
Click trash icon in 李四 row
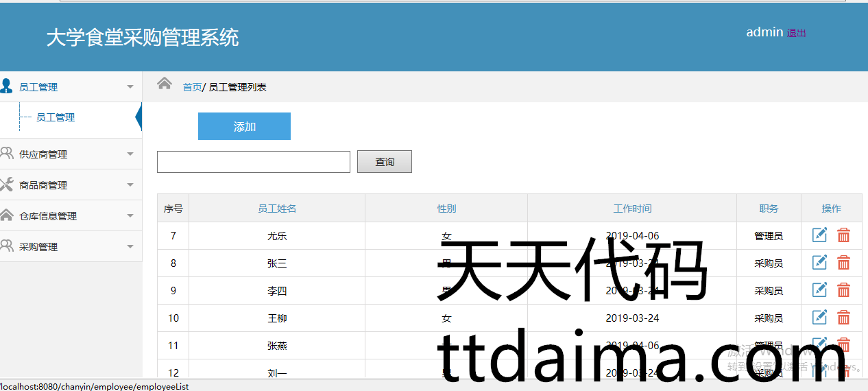844,290
